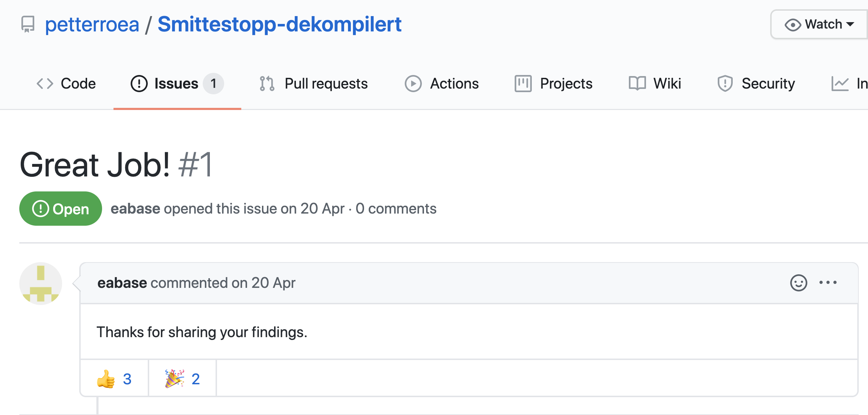Click the Projects board icon
This screenshot has width=868, height=415.
coord(523,84)
